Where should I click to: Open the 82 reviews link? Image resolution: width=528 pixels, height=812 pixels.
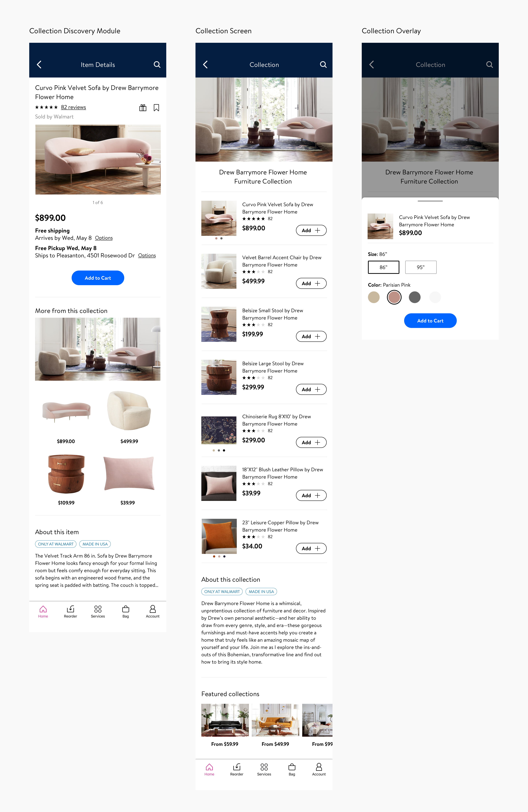pyautogui.click(x=73, y=107)
